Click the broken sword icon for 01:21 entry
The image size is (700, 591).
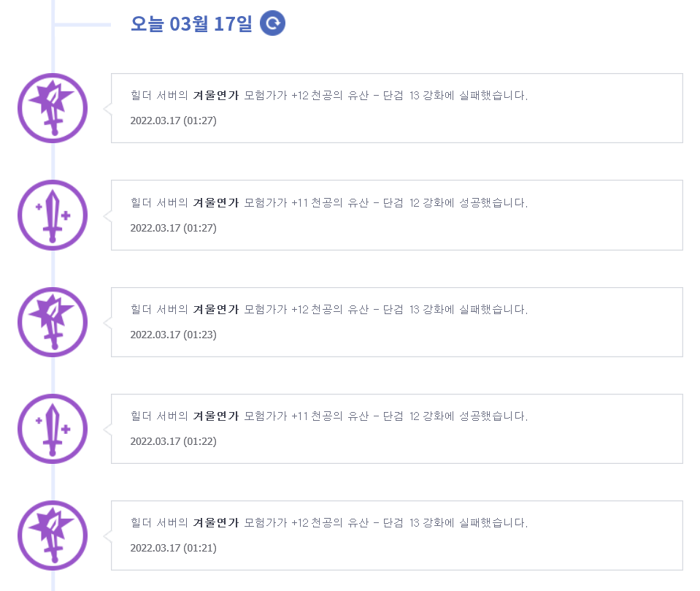click(x=53, y=535)
